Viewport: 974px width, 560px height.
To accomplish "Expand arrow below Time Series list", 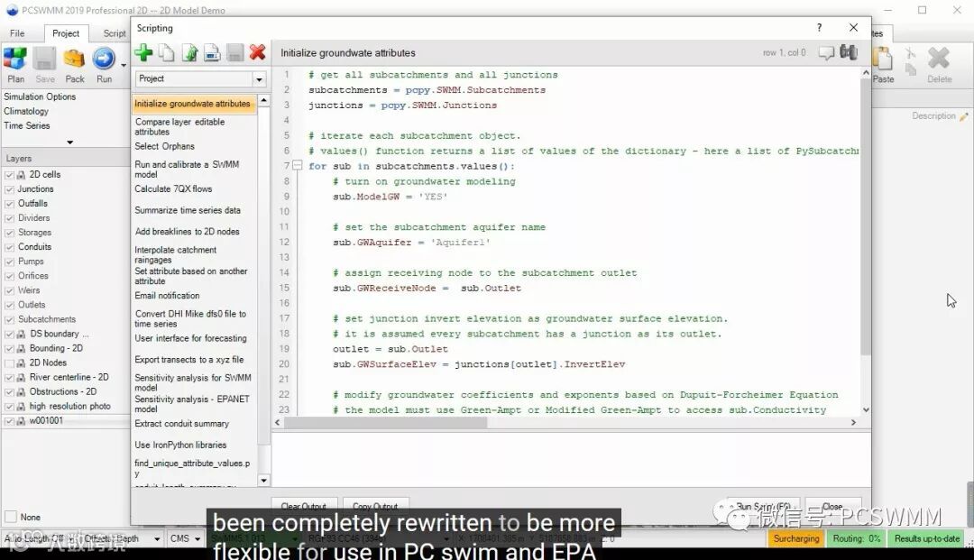I will click(x=69, y=142).
